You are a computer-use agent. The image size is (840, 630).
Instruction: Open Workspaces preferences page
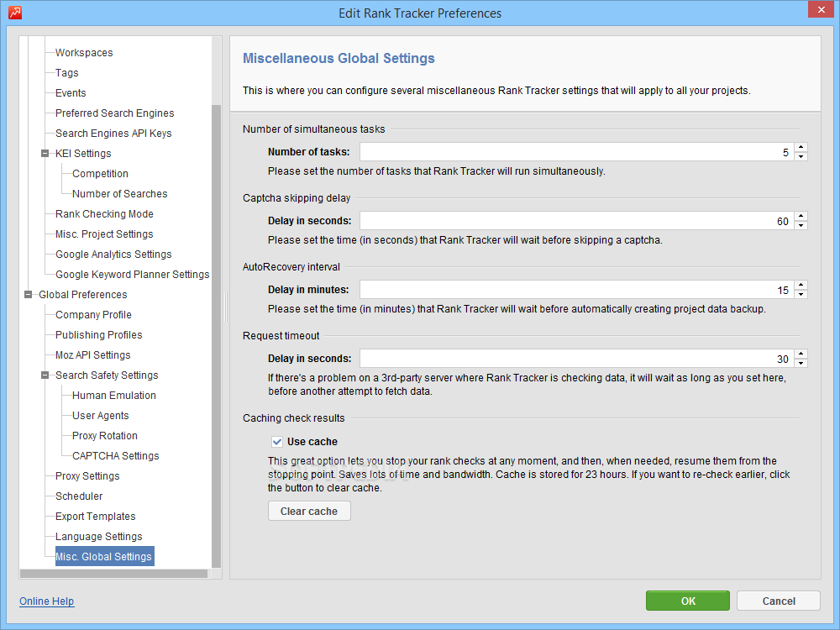coord(84,52)
